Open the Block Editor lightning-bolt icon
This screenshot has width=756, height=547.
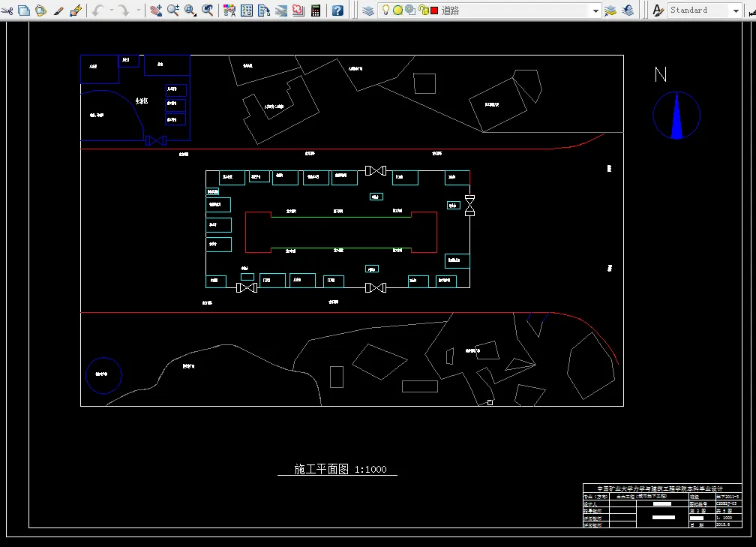point(76,11)
